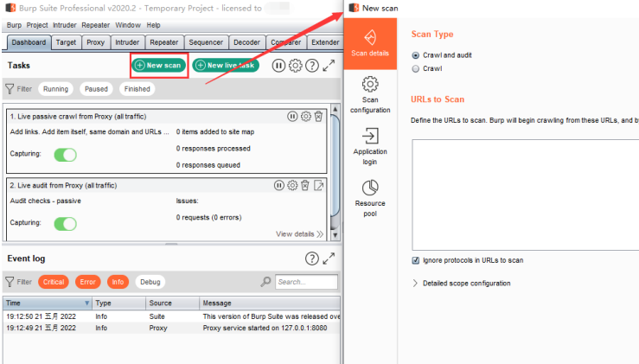Open Event log help icon
This screenshot has width=639, height=364.
tap(312, 259)
